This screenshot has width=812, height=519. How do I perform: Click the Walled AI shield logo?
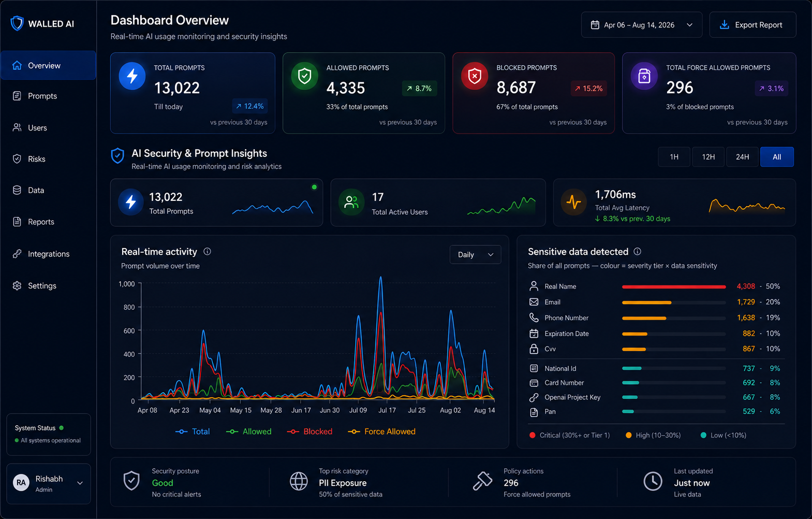click(x=17, y=23)
